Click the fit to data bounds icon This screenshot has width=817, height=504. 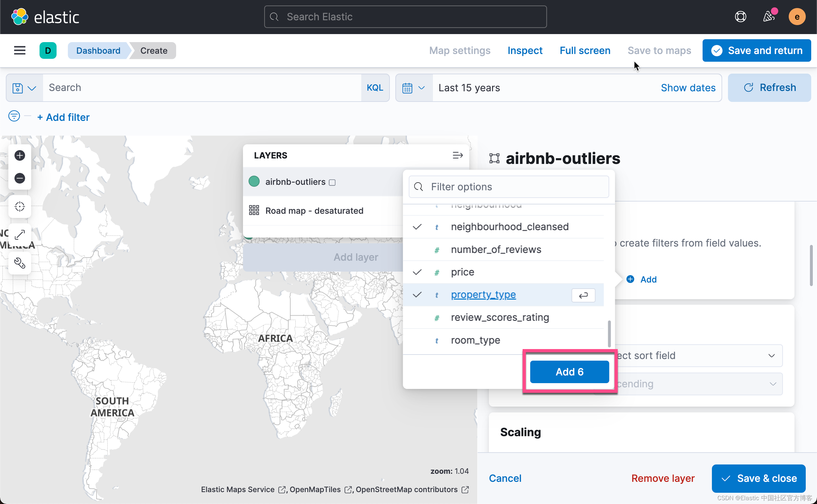point(20,206)
